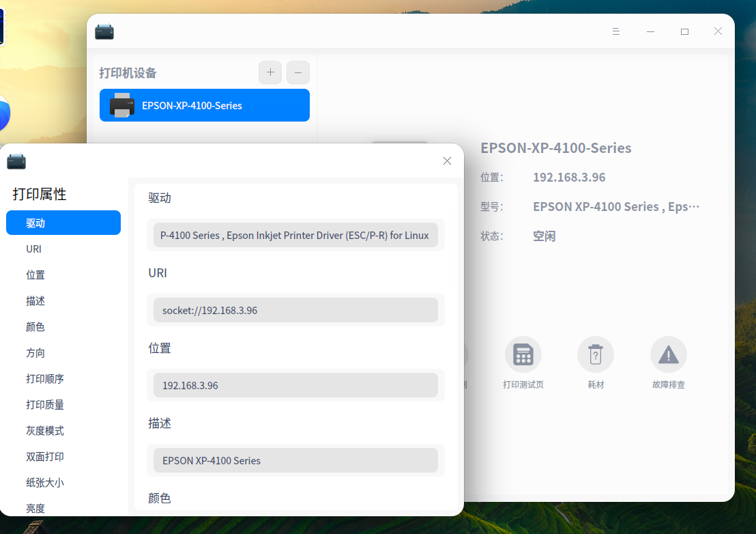
Task: Click the 故障排查 warning icon
Action: (x=668, y=354)
